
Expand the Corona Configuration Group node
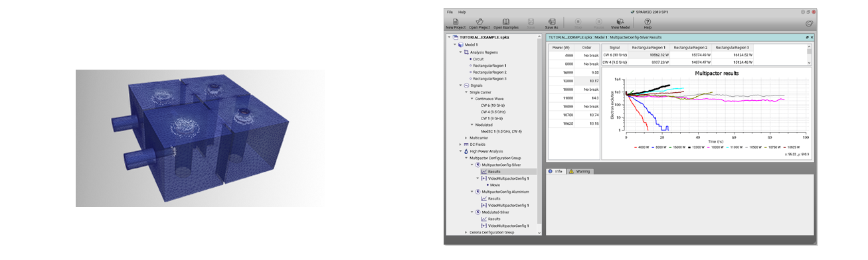[x=466, y=232]
